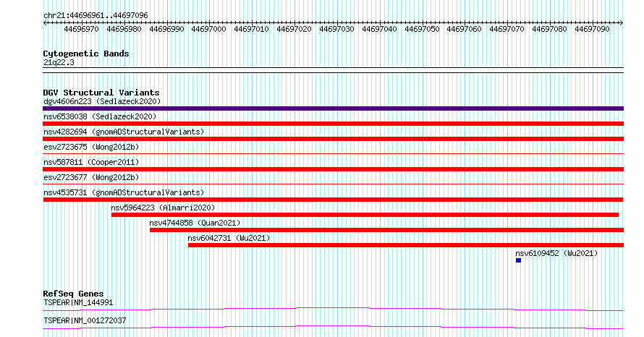Select the red nsv587811 variant bar
This screenshot has width=644, height=337.
click(x=333, y=169)
